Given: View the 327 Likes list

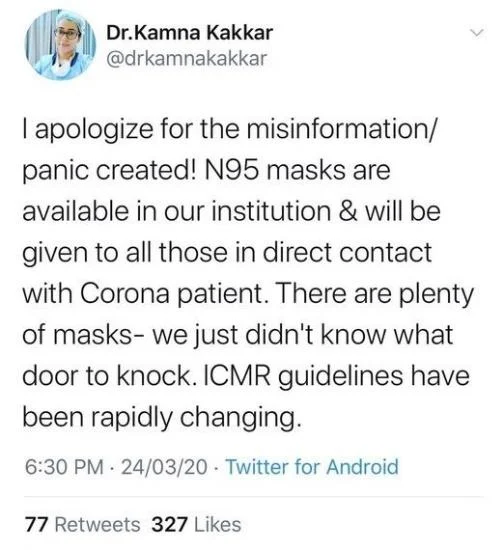Looking at the screenshot, I should (196, 525).
